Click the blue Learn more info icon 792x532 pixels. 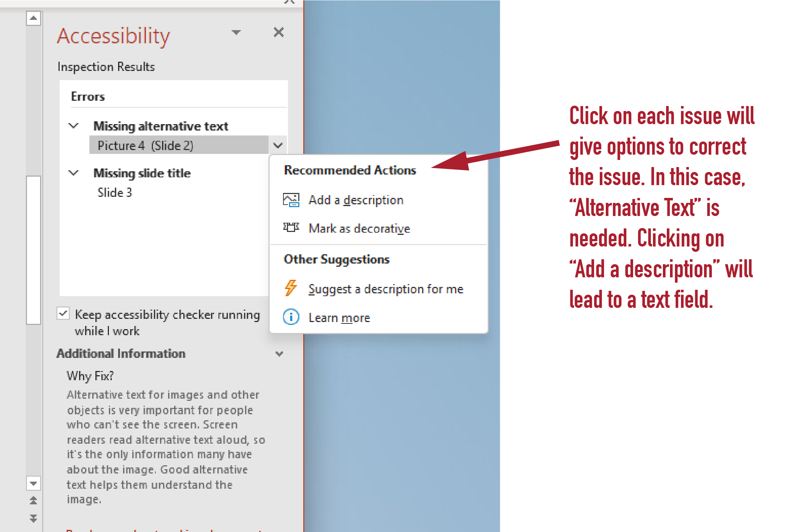click(291, 317)
